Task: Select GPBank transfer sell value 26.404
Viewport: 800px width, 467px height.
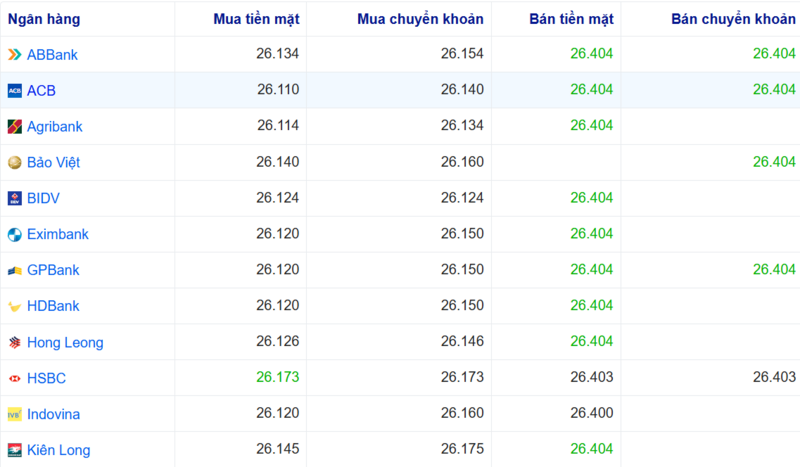Action: click(x=774, y=269)
